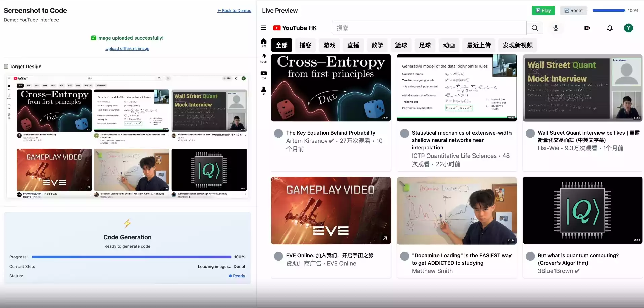
Task: Click 'Wall Street Quant interview be likes' title
Action: point(589,137)
